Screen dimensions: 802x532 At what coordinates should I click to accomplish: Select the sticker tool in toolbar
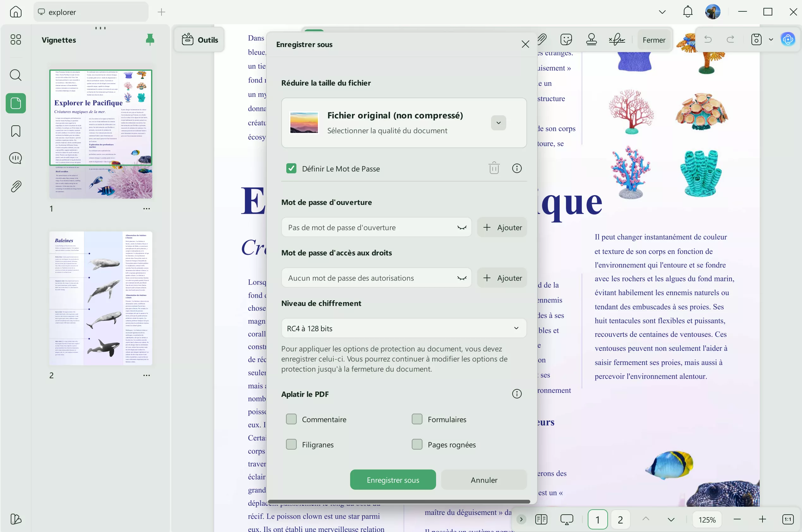566,40
